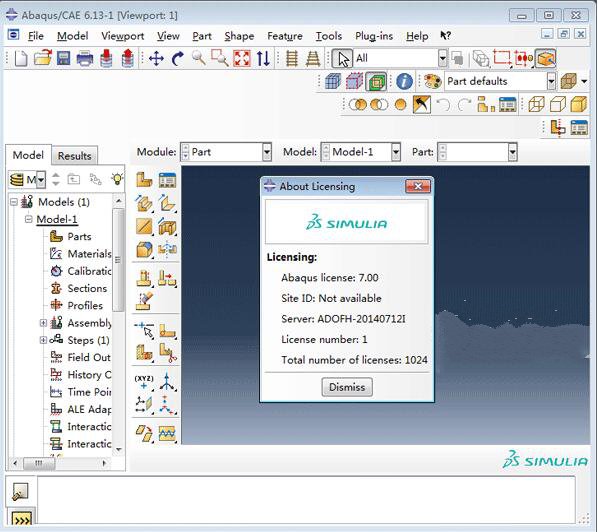Click the Create Solid Extrude tool
The height and width of the screenshot is (532, 598).
tap(144, 203)
